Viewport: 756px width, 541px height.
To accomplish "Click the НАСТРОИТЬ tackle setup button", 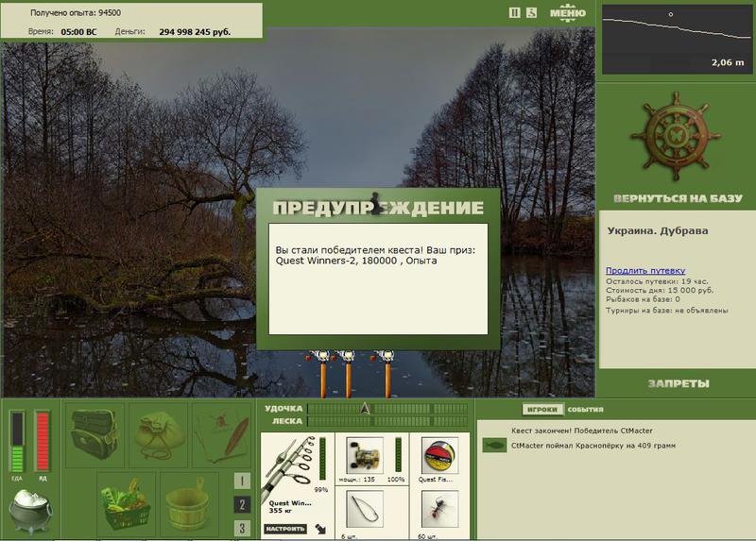I will point(285,529).
